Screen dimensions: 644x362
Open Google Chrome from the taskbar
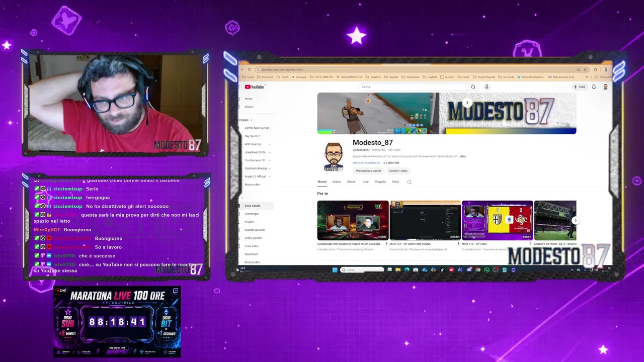click(478, 270)
